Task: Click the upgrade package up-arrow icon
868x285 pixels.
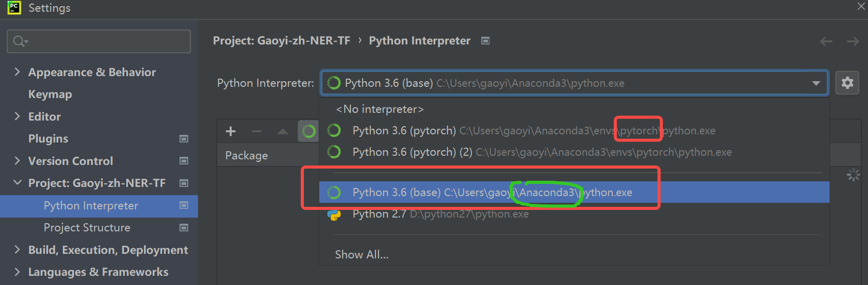Action: pos(282,131)
